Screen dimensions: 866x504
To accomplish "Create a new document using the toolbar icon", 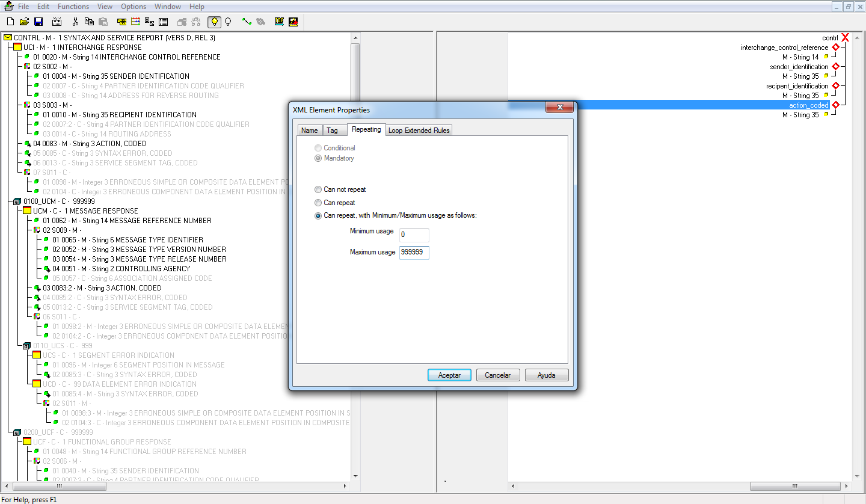I will (10, 22).
